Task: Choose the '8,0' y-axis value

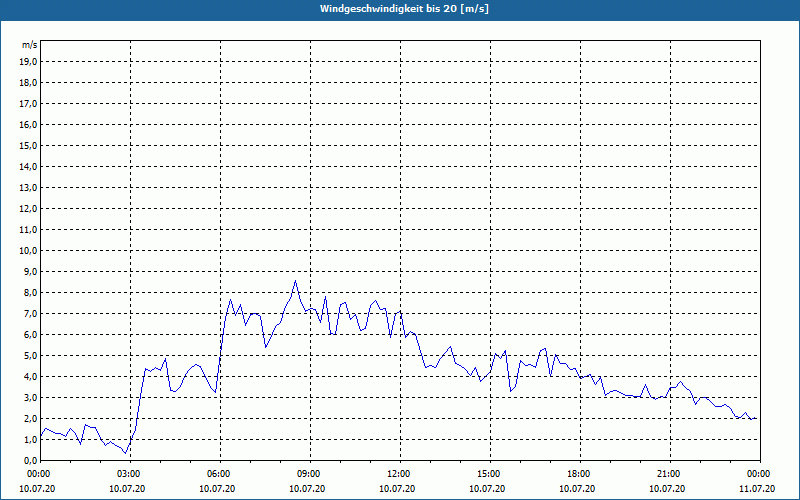Action: click(31, 293)
